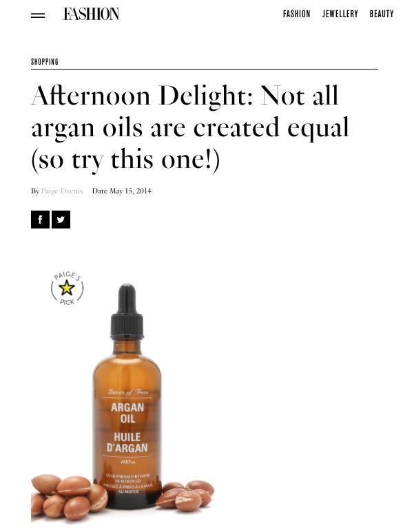403x532 pixels.
Task: Click the yellow star in the badge
Action: tap(67, 288)
